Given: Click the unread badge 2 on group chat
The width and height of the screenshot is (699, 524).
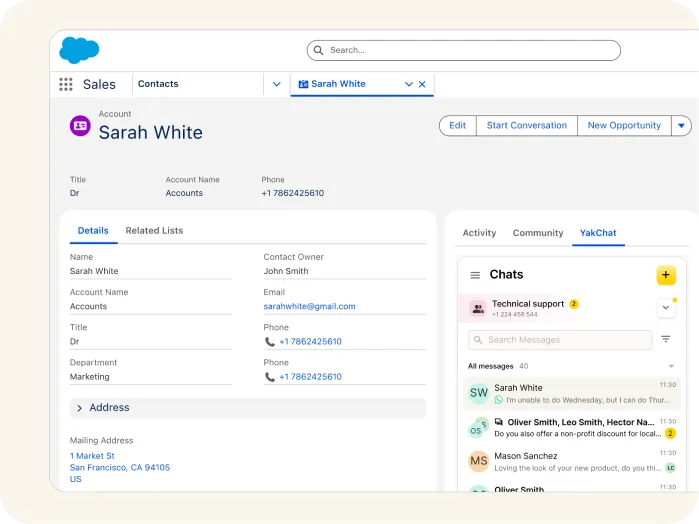Looking at the screenshot, I should pyautogui.click(x=670, y=433).
